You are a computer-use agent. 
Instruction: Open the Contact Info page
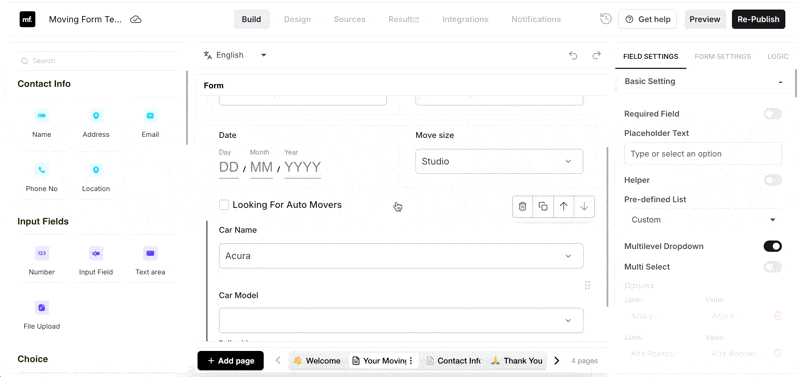click(x=454, y=361)
